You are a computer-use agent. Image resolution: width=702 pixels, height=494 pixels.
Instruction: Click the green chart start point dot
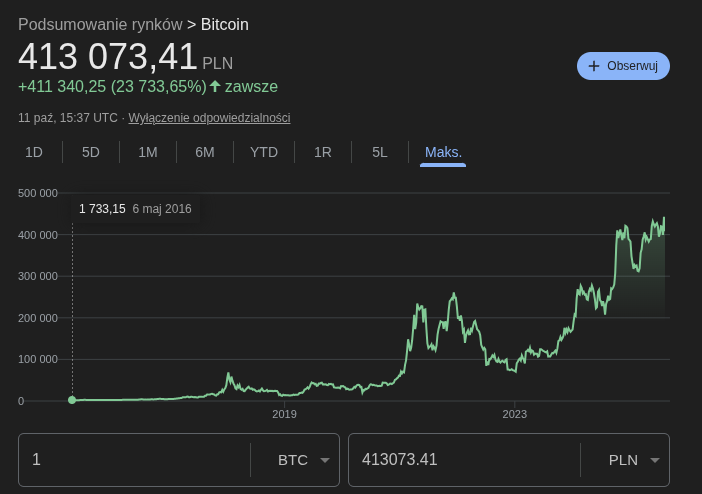pos(72,400)
